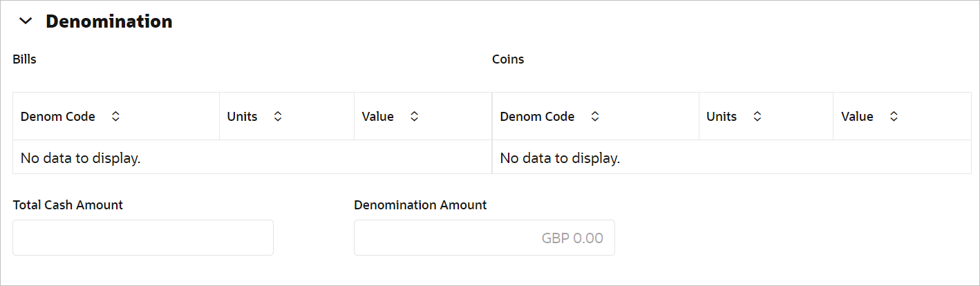Image resolution: width=980 pixels, height=286 pixels.
Task: Sort Coins table by Denom Code icon
Action: 595,117
